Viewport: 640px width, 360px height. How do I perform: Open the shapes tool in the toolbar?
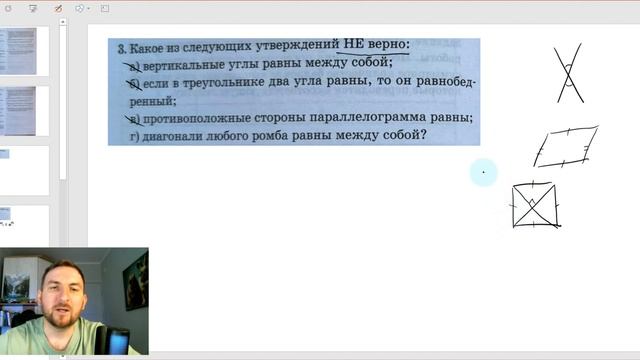tap(80, 8)
